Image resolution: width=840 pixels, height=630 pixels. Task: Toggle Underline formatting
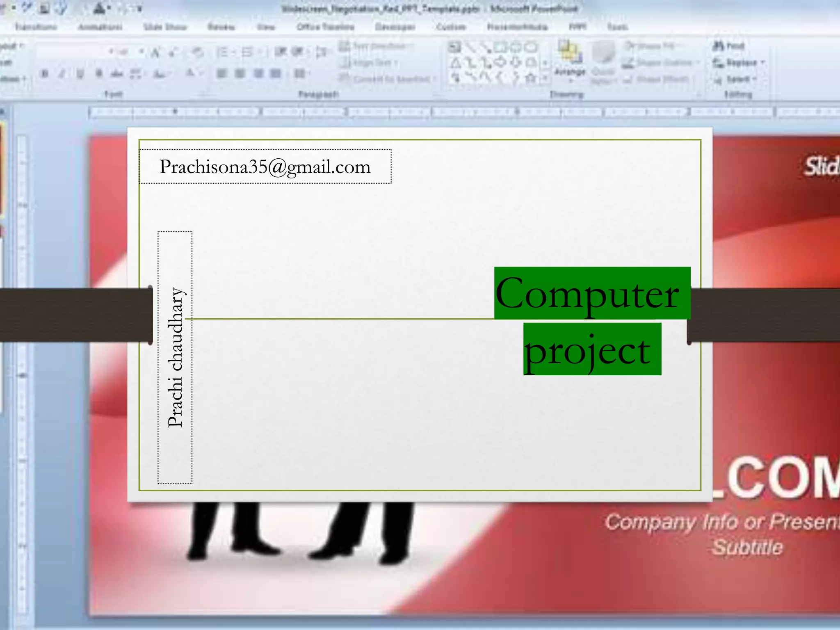(x=80, y=74)
